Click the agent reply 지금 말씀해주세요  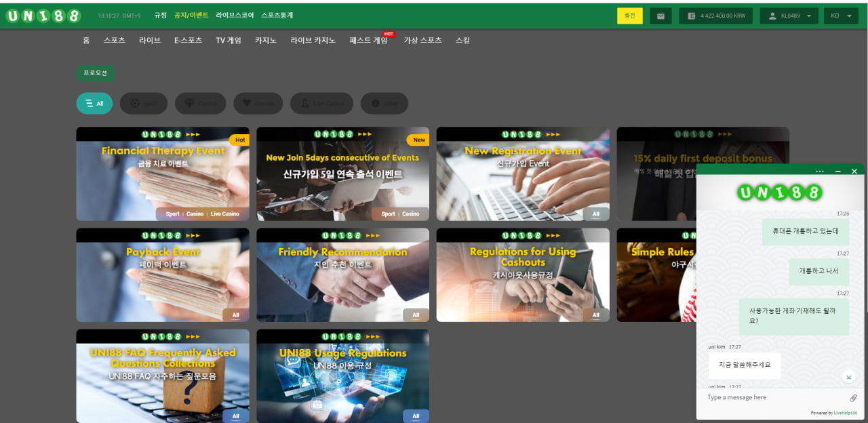(x=745, y=365)
